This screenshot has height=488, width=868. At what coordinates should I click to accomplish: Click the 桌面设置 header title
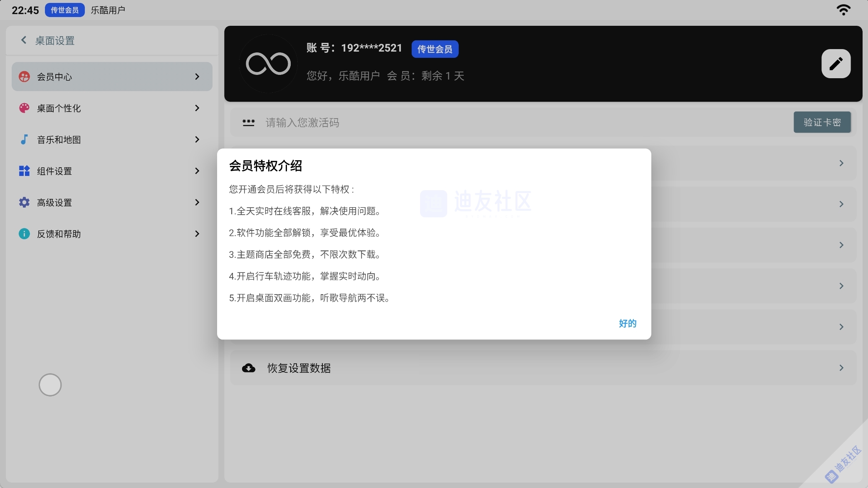pyautogui.click(x=55, y=40)
